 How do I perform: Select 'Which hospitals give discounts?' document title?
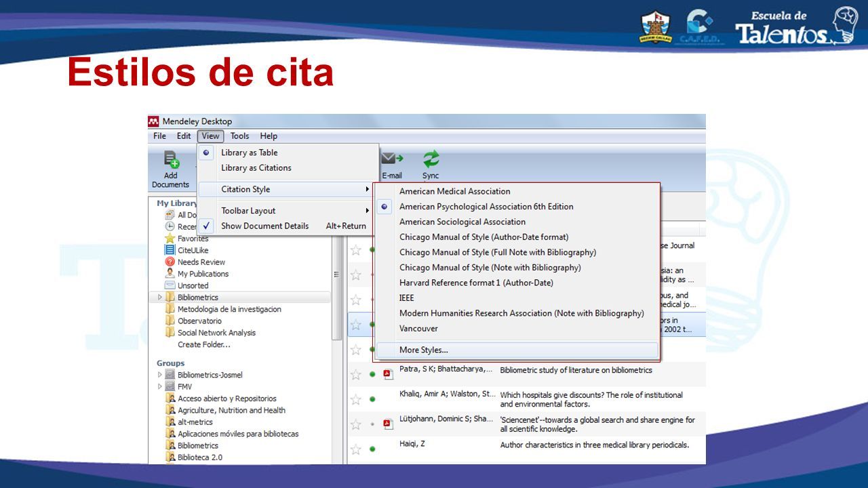591,399
